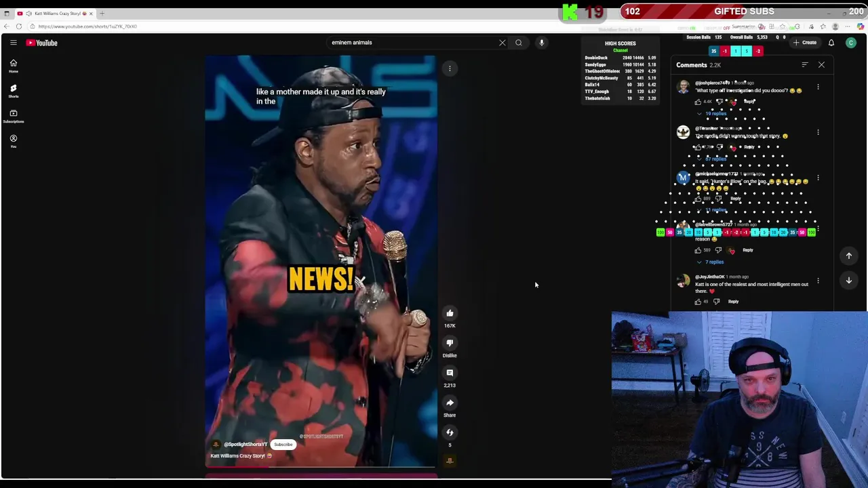Open Home in the YouTube sidebar
The width and height of the screenshot is (868, 488).
point(13,66)
